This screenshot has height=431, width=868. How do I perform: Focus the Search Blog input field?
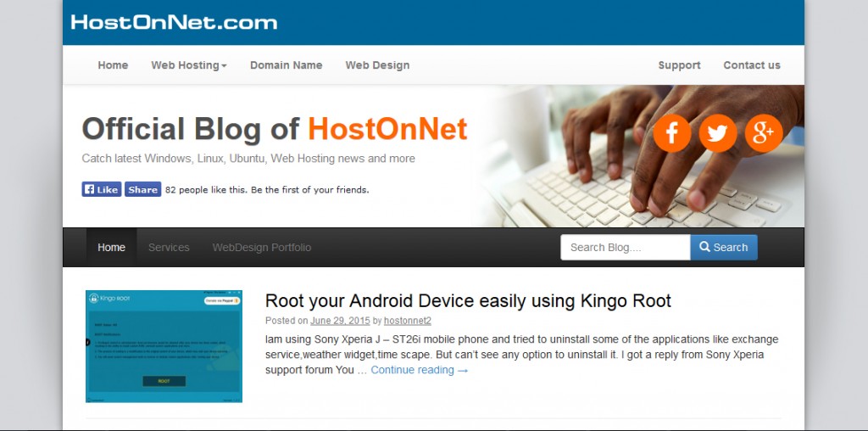pos(625,247)
